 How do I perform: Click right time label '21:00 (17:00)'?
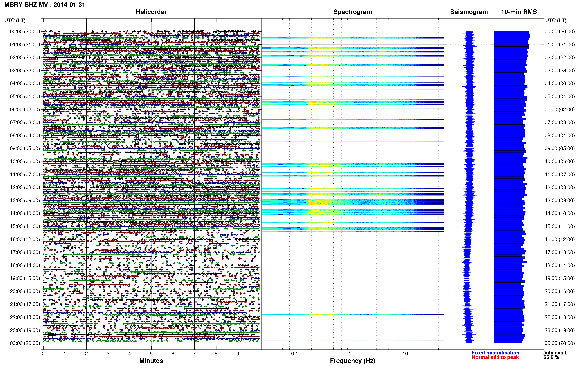click(x=560, y=304)
